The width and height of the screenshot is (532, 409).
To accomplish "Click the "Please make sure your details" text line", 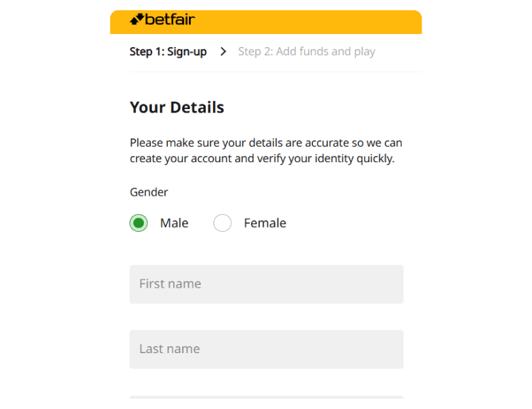I will coord(266,143).
